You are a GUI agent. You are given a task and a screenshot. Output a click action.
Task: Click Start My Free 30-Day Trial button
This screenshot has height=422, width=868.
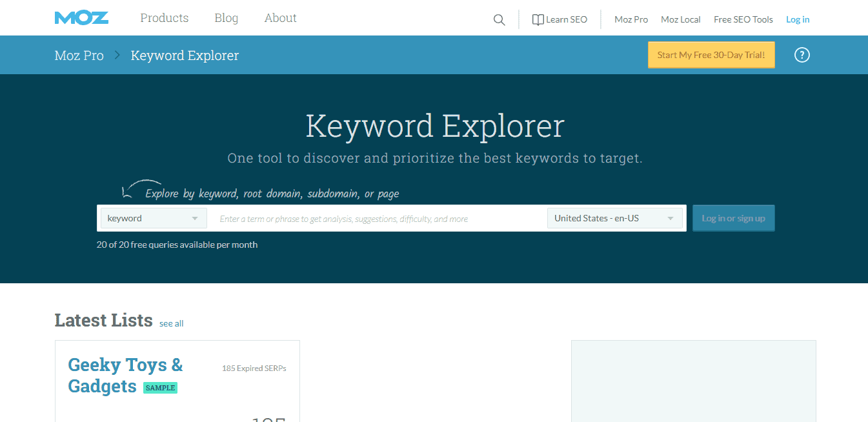click(711, 55)
